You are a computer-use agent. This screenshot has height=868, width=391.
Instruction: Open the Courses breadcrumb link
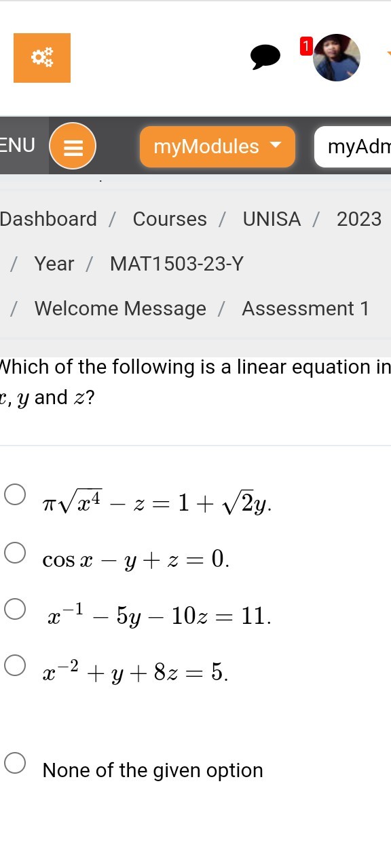click(170, 219)
